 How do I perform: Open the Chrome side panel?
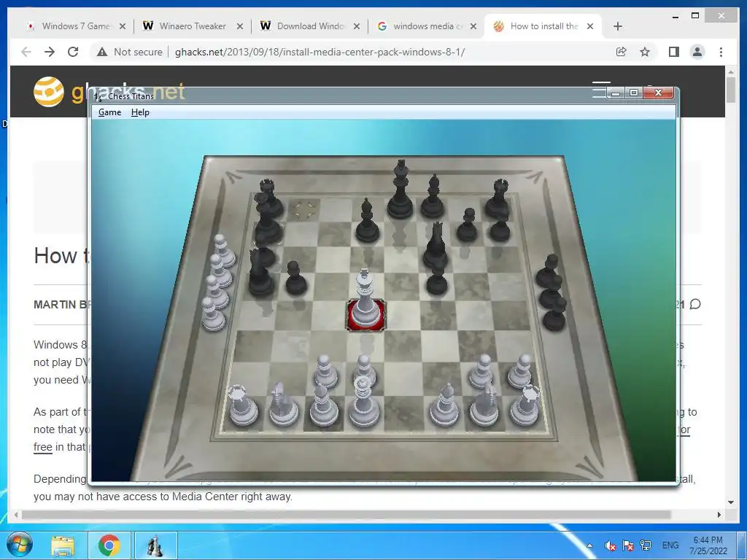tap(673, 52)
